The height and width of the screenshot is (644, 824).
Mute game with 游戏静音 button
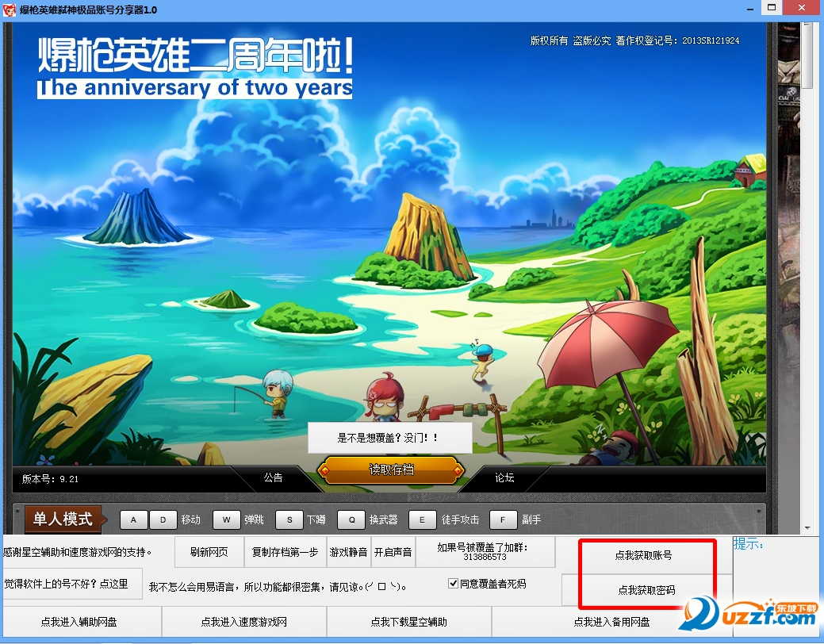pos(349,552)
